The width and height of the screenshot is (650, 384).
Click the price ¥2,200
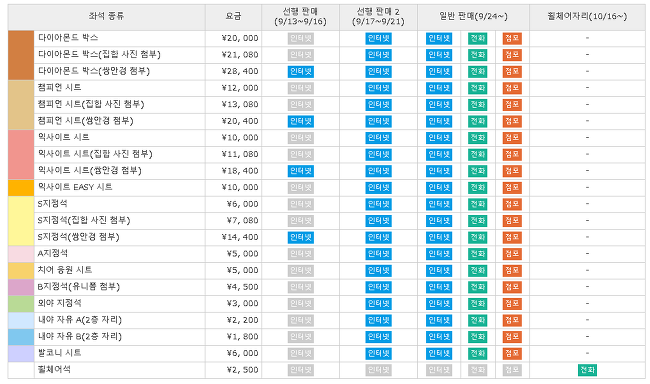242,320
